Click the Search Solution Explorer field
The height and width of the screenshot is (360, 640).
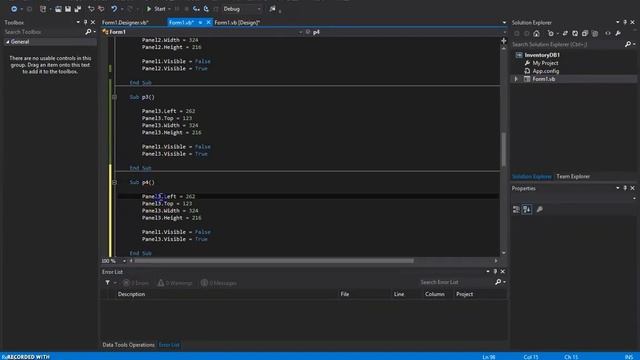567,44
